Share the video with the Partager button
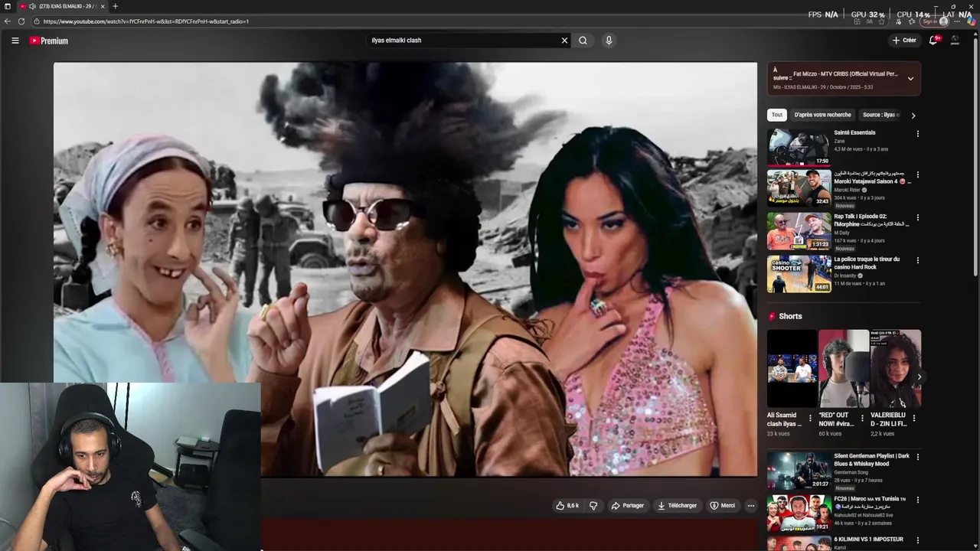This screenshot has height=551, width=980. (628, 506)
